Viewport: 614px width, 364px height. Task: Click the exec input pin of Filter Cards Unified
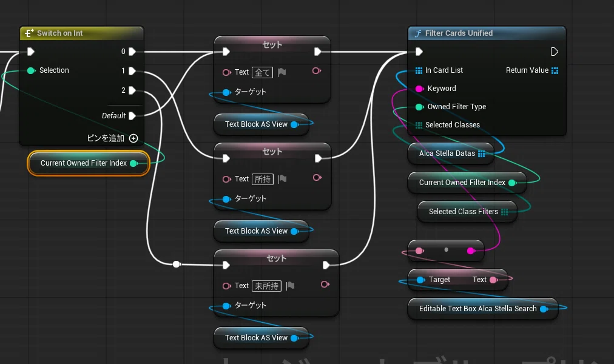point(419,52)
